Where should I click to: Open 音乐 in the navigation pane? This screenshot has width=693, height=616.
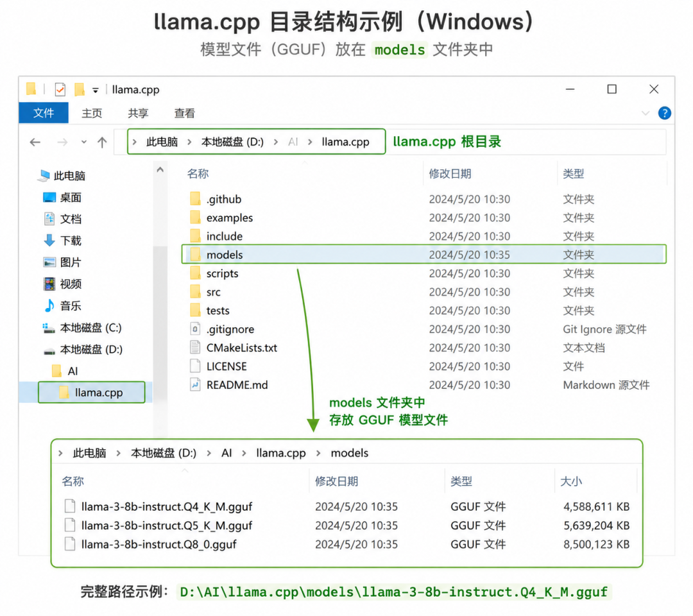[x=71, y=306]
